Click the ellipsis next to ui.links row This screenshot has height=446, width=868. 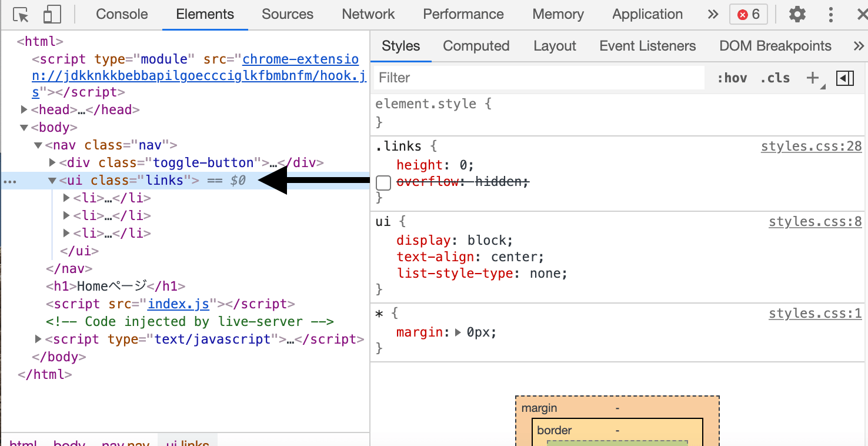tap(10, 181)
